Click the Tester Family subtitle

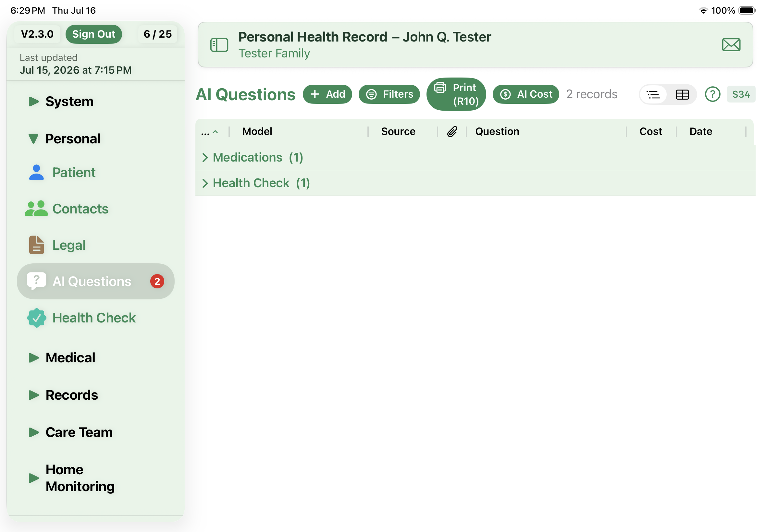coord(274,53)
